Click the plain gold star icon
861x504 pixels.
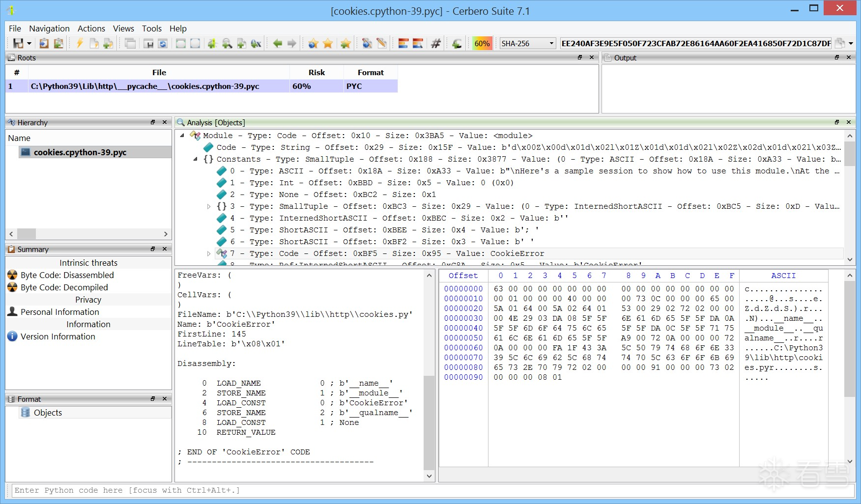coord(328,44)
